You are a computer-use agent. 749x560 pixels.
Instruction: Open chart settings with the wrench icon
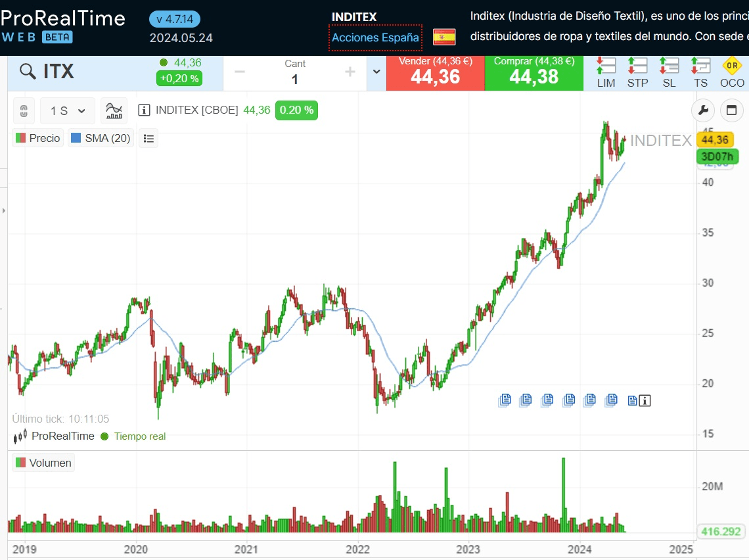(703, 110)
